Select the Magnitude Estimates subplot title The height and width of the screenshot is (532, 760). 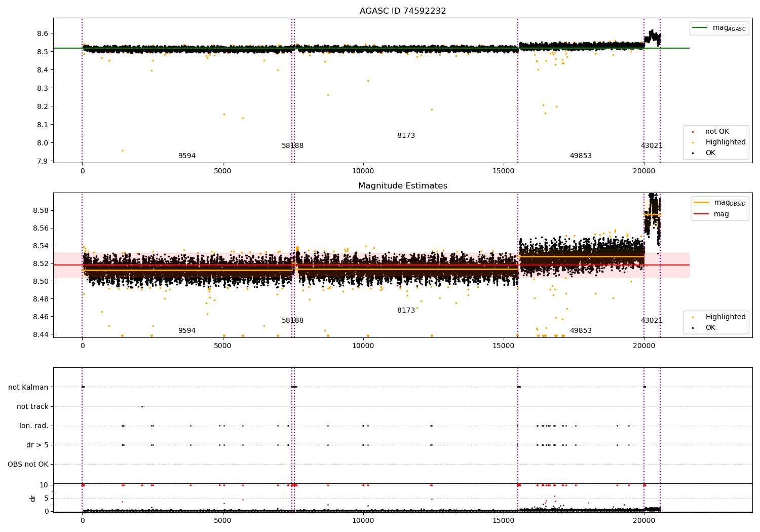click(403, 186)
